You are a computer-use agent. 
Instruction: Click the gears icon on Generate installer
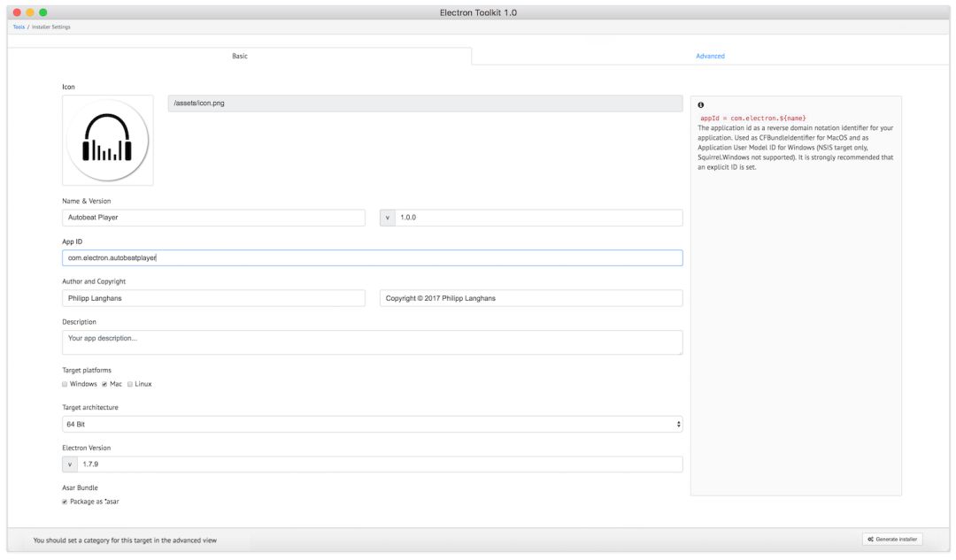871,540
